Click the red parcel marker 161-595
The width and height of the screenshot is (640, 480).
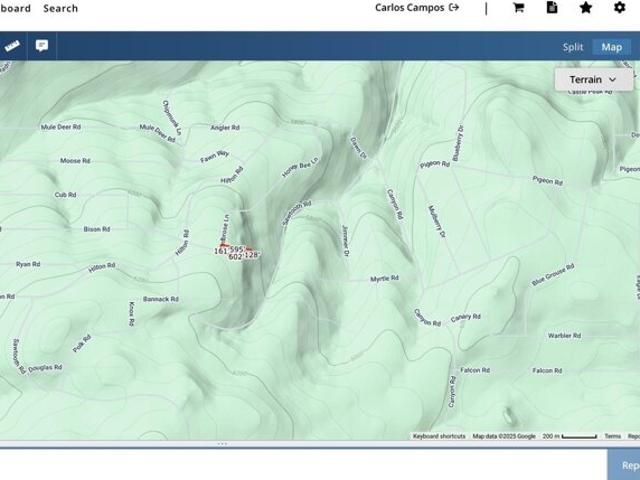[x=229, y=248]
